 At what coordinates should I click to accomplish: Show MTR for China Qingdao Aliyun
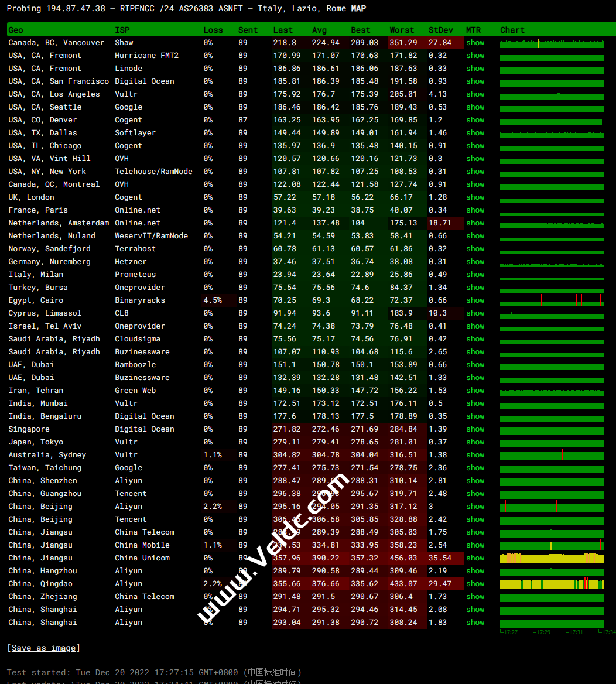tap(475, 584)
